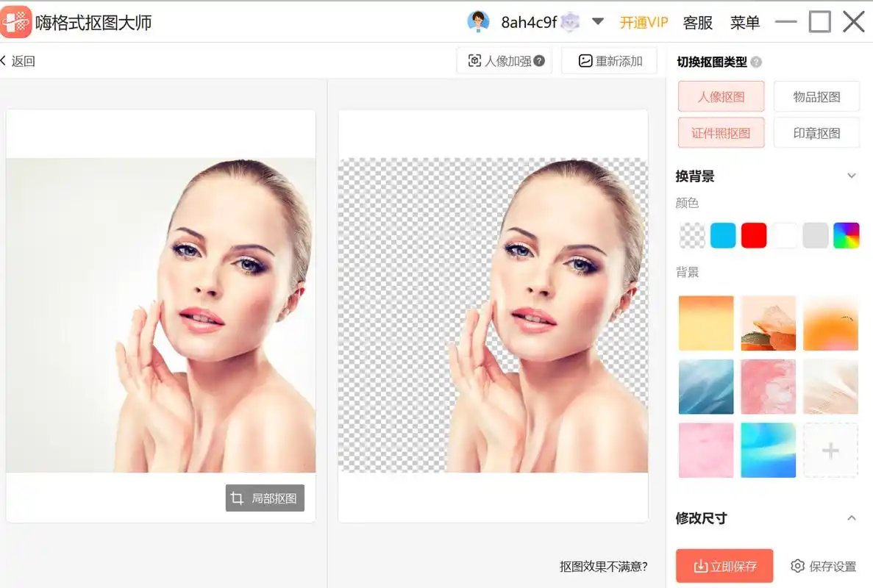Pick the red background color swatch
This screenshot has width=873, height=588.
[x=753, y=234]
